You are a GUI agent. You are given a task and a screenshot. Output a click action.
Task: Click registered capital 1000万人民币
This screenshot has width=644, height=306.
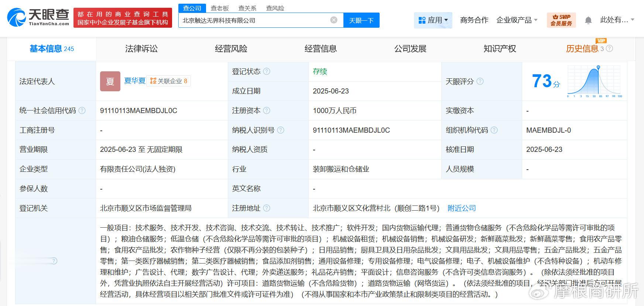[x=335, y=110]
